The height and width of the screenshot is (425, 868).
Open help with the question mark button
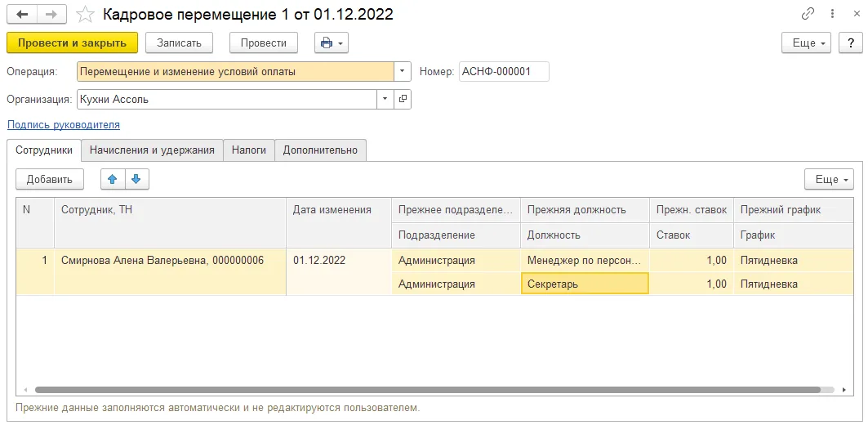pos(851,42)
